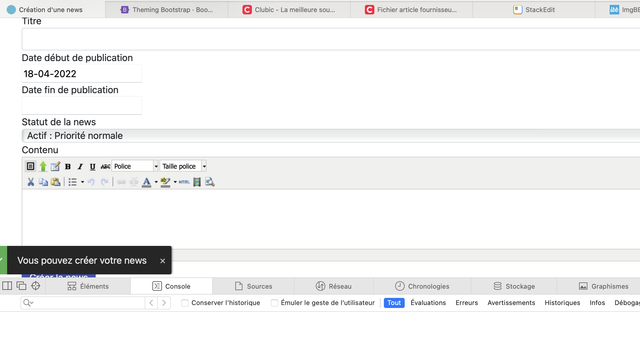640x364 pixels.
Task: Toggle bold formatting in editor
Action: 68,166
